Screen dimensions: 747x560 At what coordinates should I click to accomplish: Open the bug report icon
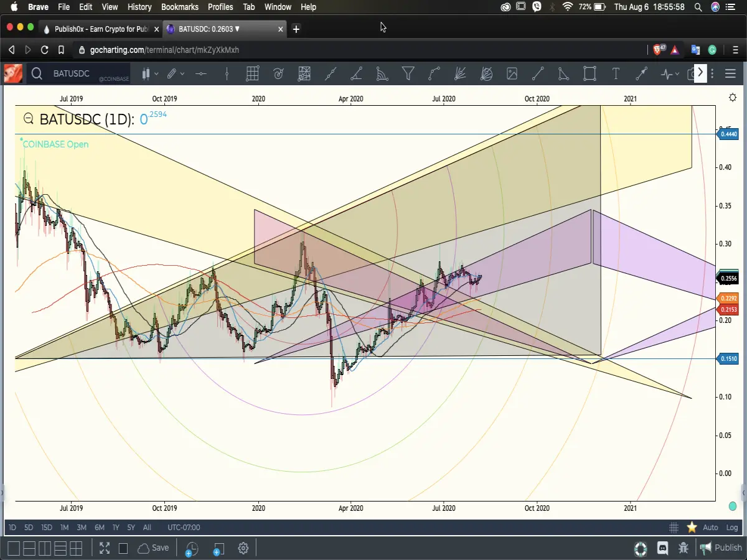(684, 548)
